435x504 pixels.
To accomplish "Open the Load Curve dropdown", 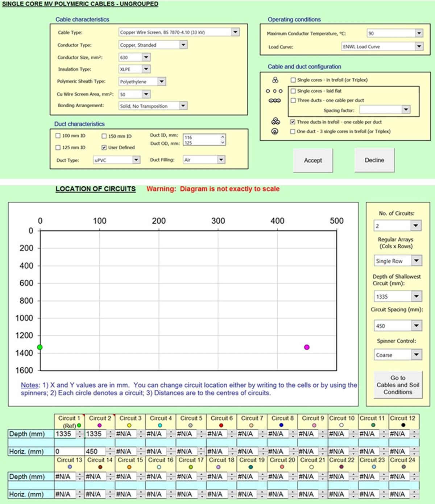I will (419, 46).
